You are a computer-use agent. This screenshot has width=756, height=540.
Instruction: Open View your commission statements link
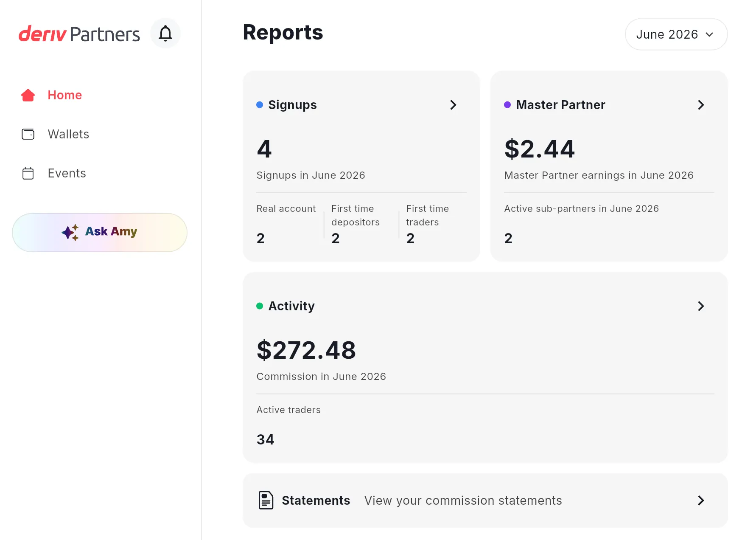(463, 501)
